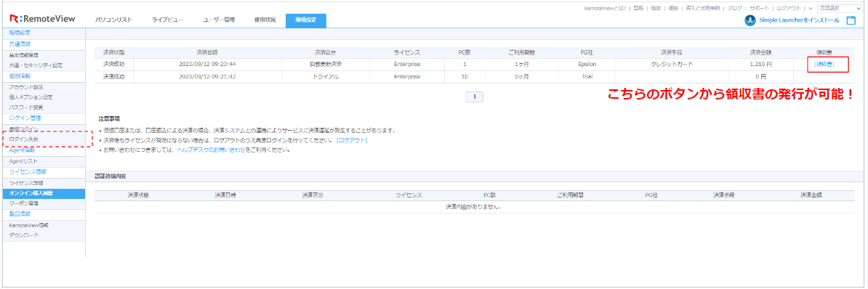Click Simple Launcherをインストール link
Screen dimensions: 868x289
click(x=800, y=20)
